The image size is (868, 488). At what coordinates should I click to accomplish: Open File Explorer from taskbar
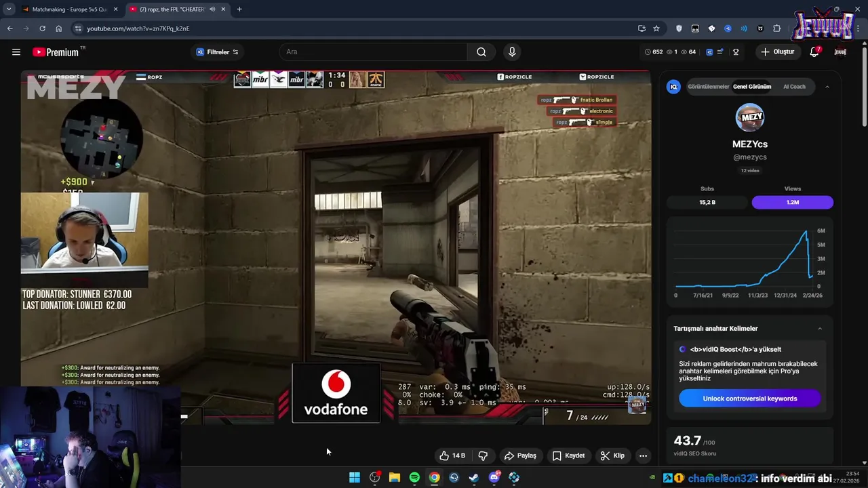[395, 477]
